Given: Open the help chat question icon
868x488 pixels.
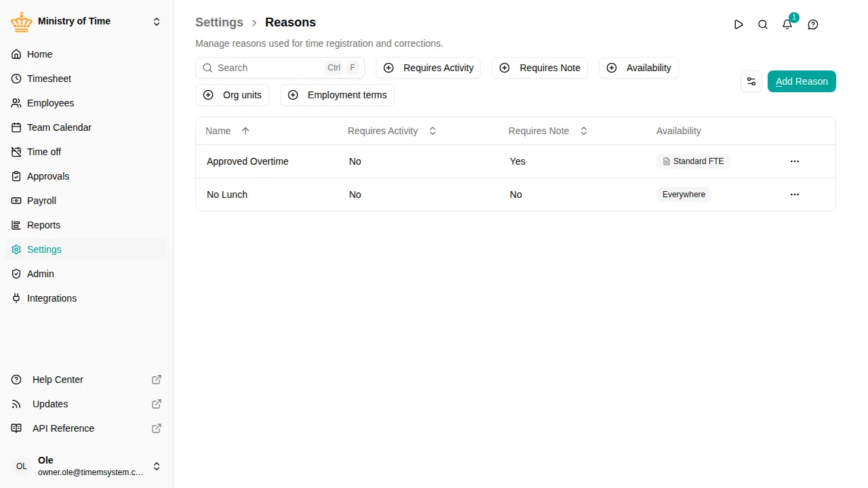Looking at the screenshot, I should click(x=813, y=24).
